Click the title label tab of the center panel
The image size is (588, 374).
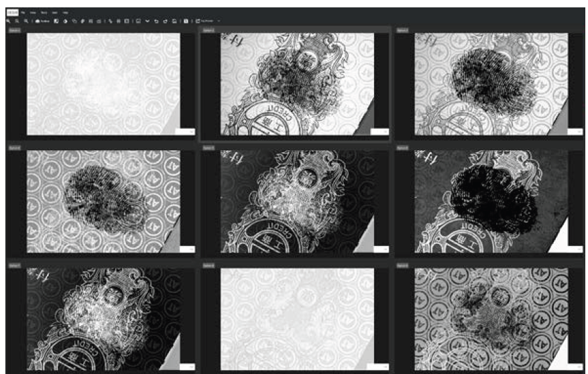pos(209,148)
